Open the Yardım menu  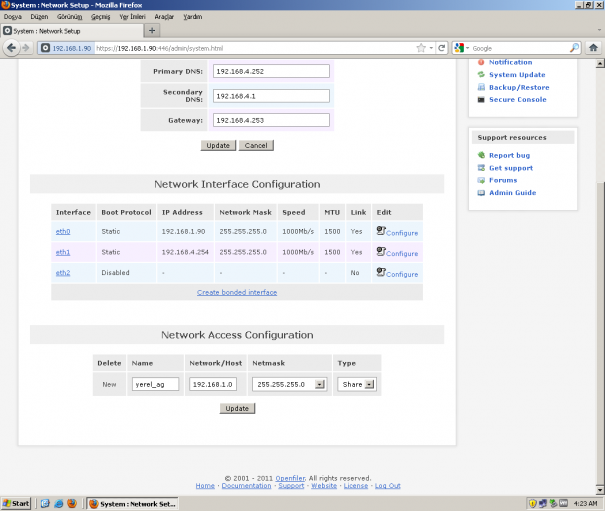coord(193,17)
